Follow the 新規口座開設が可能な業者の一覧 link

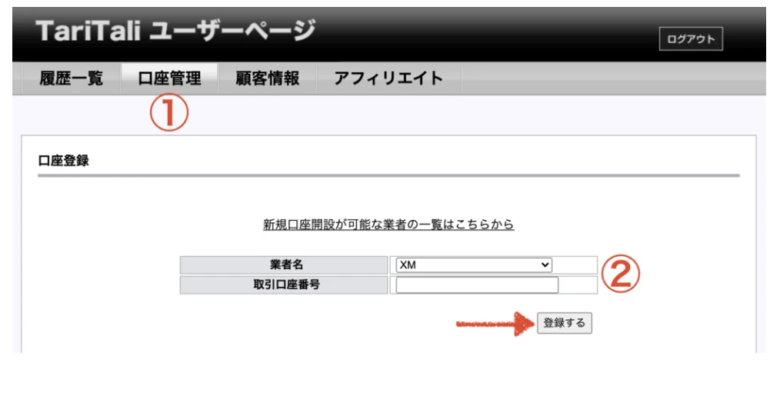click(388, 224)
